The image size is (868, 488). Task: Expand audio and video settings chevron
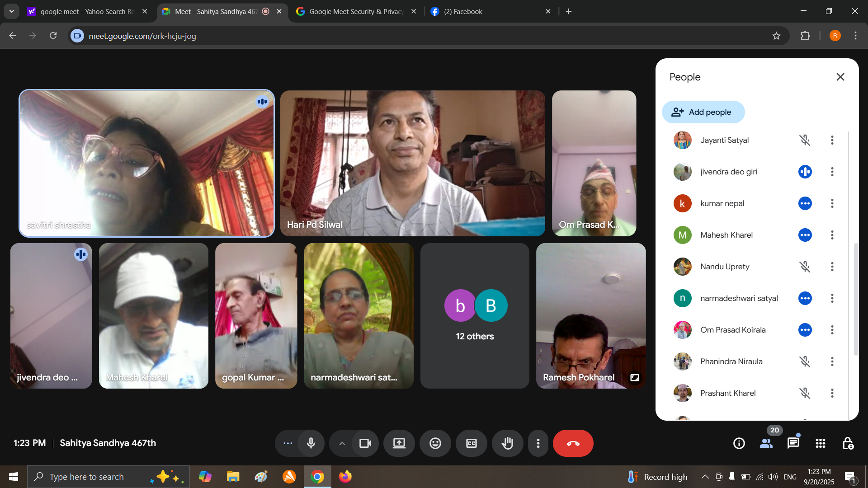(x=342, y=443)
